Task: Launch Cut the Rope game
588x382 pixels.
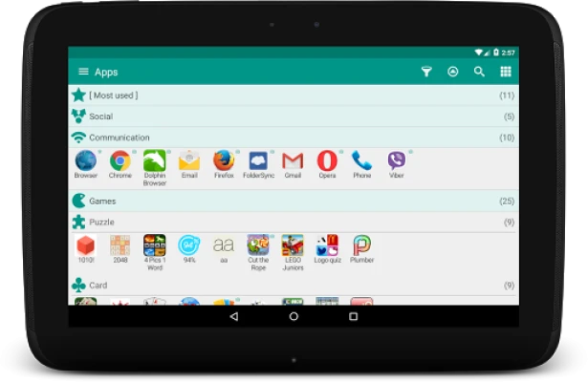Action: pyautogui.click(x=258, y=252)
